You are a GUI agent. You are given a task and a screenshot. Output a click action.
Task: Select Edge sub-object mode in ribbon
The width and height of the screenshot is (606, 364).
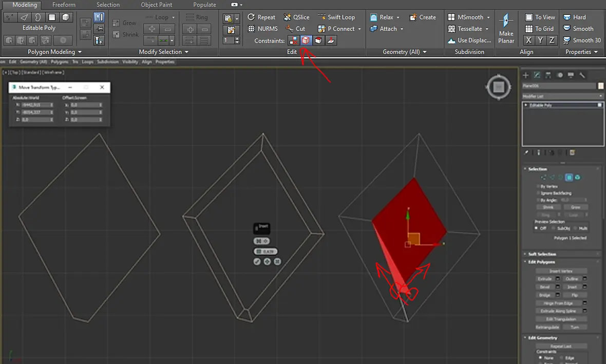point(24,17)
